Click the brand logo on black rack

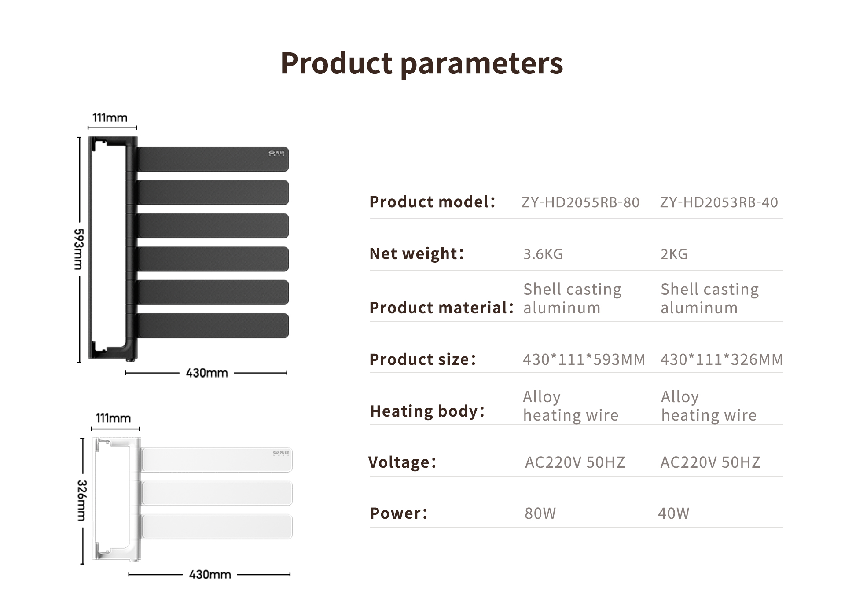[x=277, y=153]
